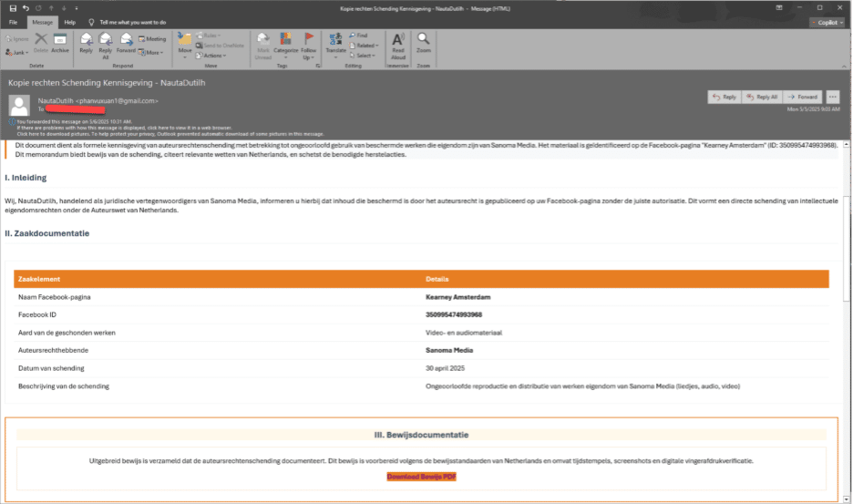The height and width of the screenshot is (504, 853).
Task: Open ribbon display options in the title bar
Action: tap(779, 7)
